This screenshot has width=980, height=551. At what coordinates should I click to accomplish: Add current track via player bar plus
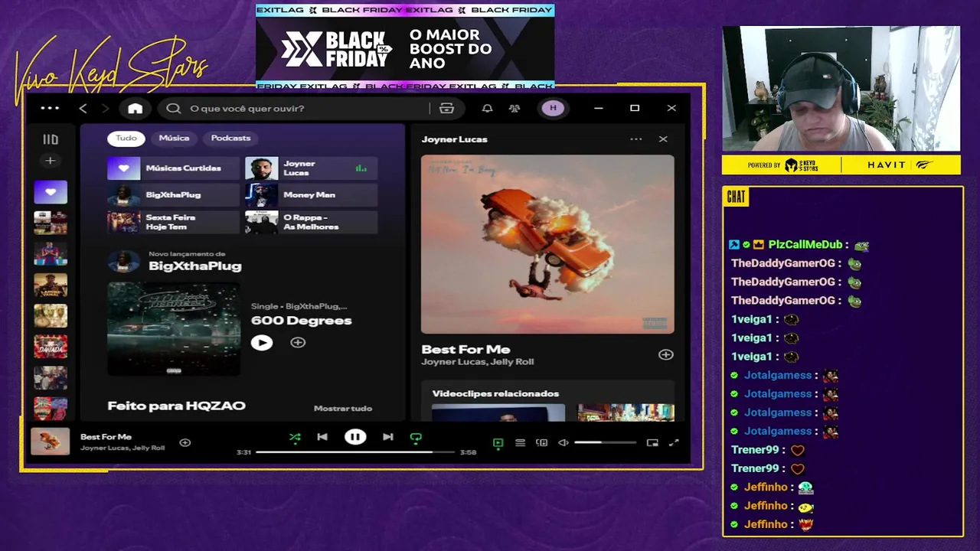[x=185, y=442]
